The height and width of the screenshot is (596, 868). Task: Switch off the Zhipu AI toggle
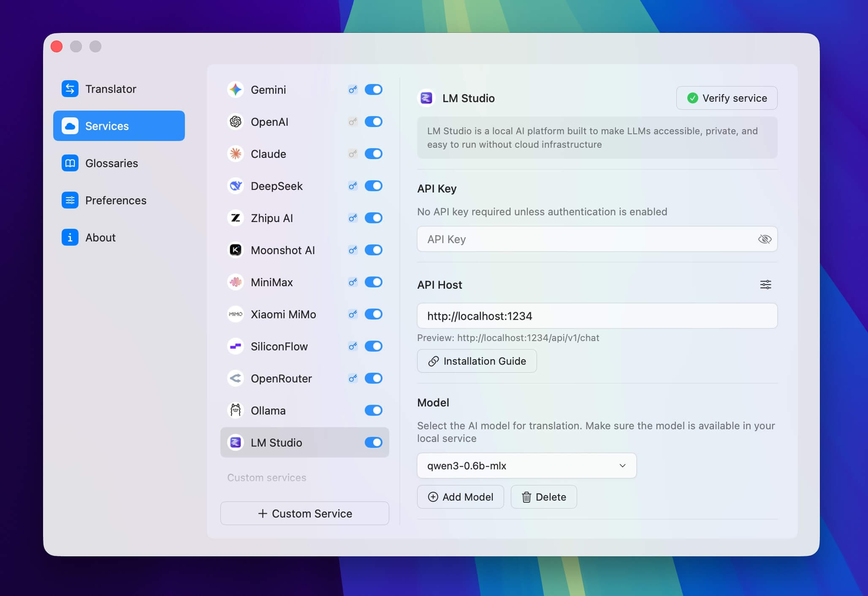pyautogui.click(x=374, y=218)
